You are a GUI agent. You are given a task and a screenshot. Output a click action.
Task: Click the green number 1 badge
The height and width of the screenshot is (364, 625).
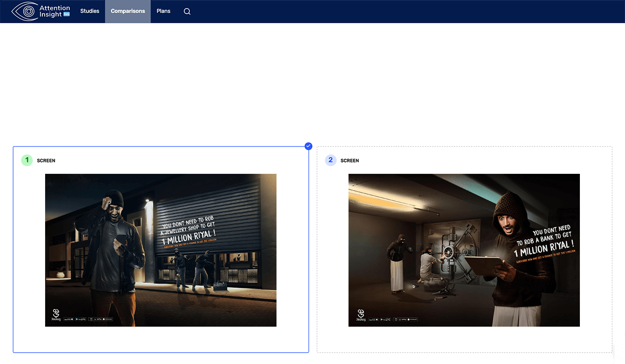(27, 160)
